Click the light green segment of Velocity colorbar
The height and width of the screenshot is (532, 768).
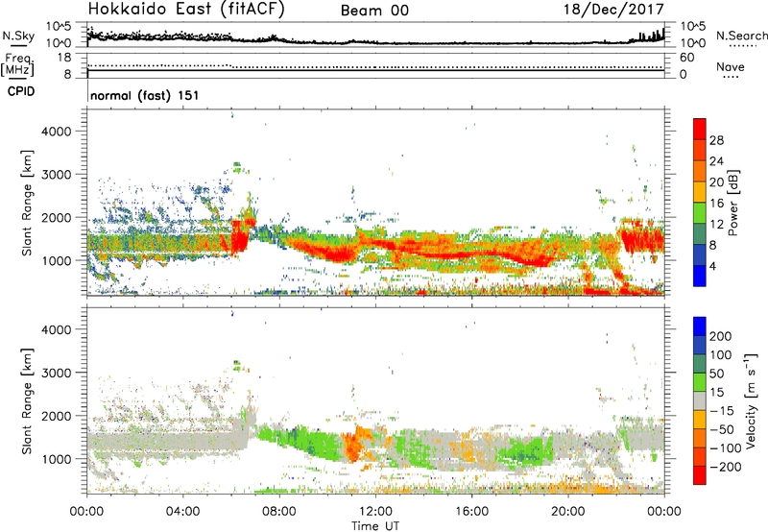point(700,382)
